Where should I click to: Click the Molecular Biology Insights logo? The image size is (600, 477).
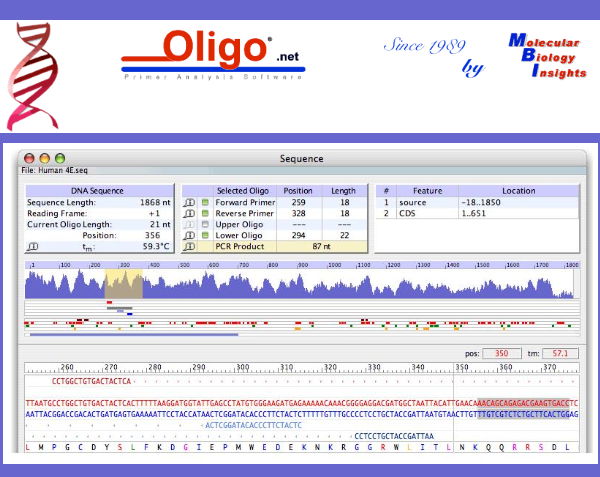point(546,60)
